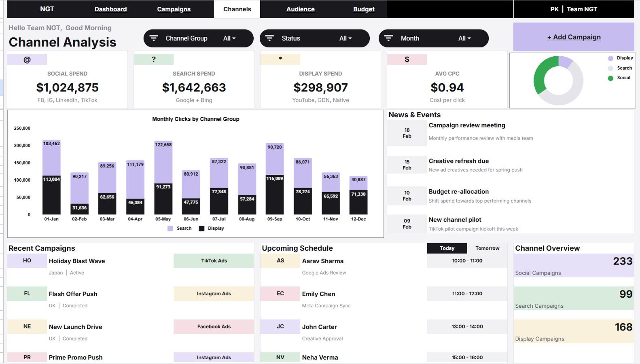Click the FL badge for Flash Offer Push
Screen dimensions: 640x364
tap(27, 294)
